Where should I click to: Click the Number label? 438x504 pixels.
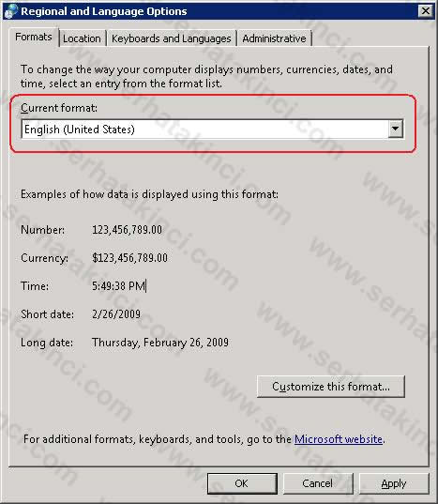pyautogui.click(x=43, y=230)
